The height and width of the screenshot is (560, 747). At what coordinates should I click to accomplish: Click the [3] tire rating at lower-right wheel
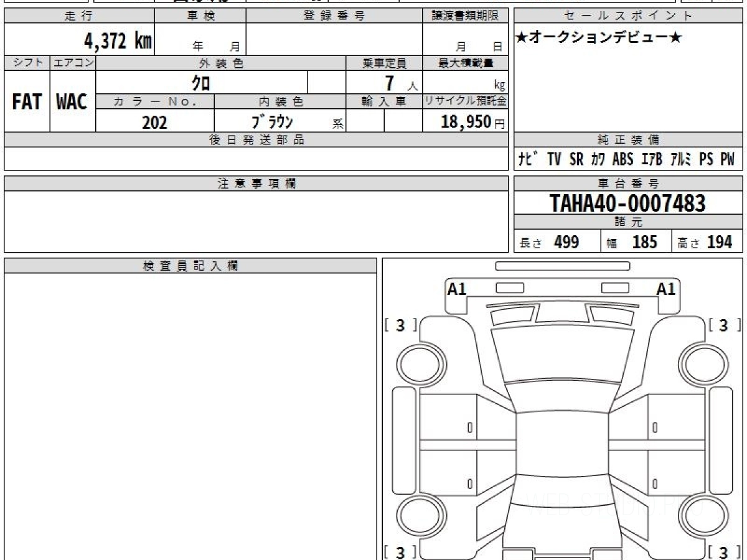tap(724, 552)
